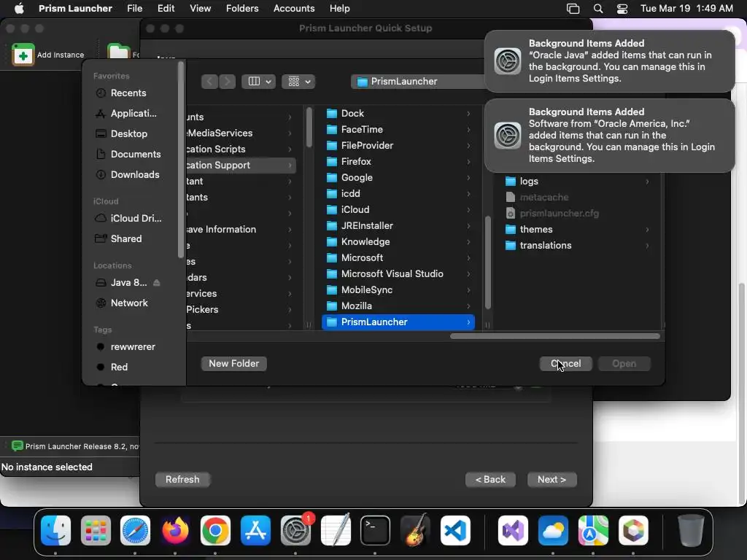Open the View menu
The image size is (747, 560).
click(x=200, y=9)
